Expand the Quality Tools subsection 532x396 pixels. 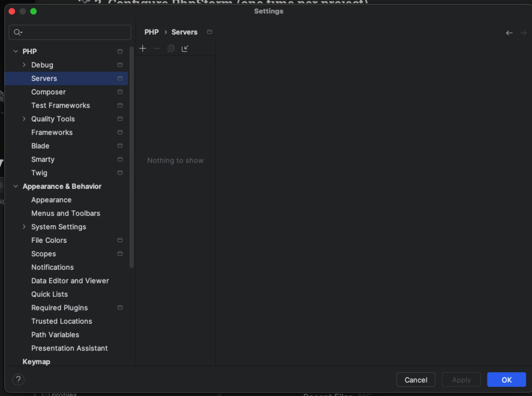(x=24, y=119)
